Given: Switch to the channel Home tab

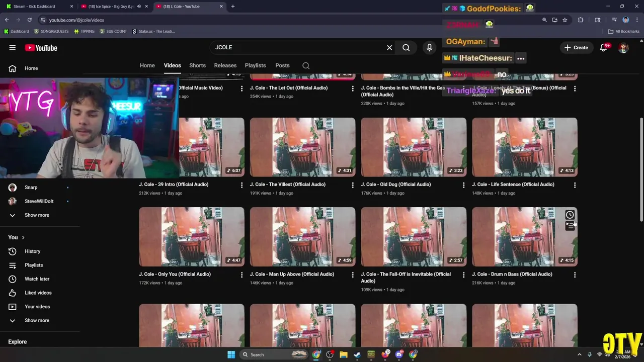Looking at the screenshot, I should pos(147,65).
